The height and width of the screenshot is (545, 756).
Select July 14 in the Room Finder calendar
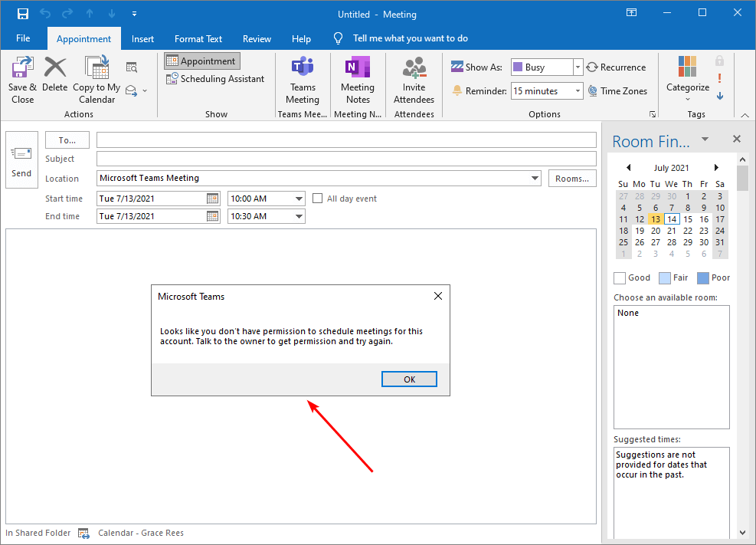tap(672, 219)
